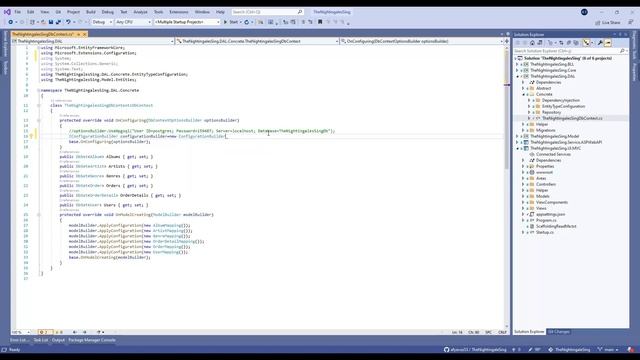Open the Debug configuration dropdown

[x=102, y=22]
